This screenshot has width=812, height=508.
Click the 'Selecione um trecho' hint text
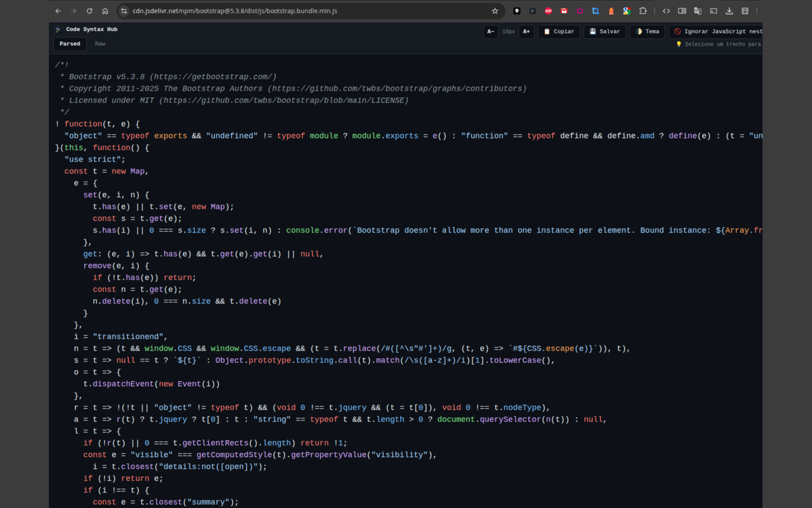[719, 44]
